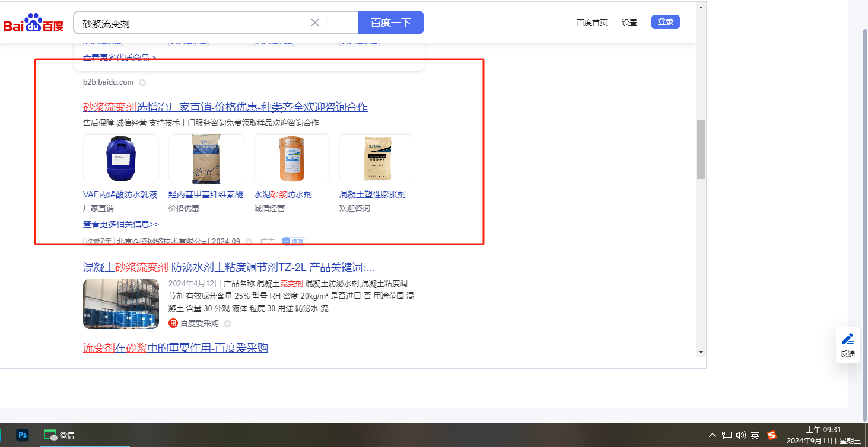
Task: Open the 反馈 feedback pencil button
Action: (x=848, y=344)
